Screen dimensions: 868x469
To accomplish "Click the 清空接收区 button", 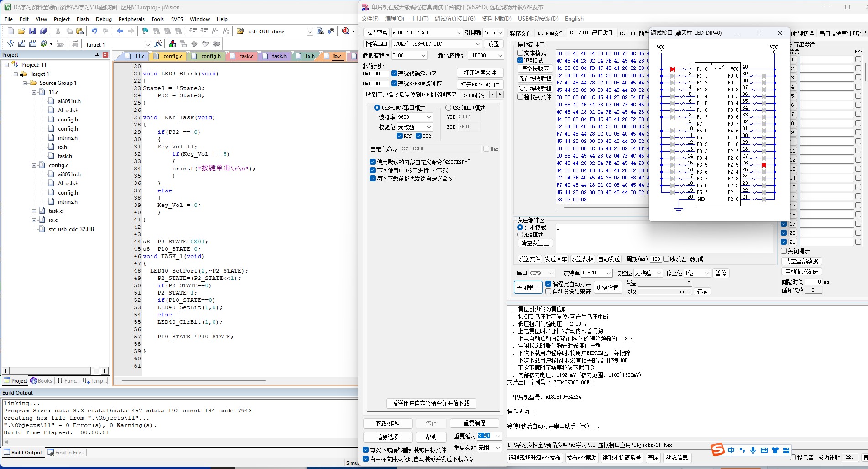I will (x=535, y=69).
